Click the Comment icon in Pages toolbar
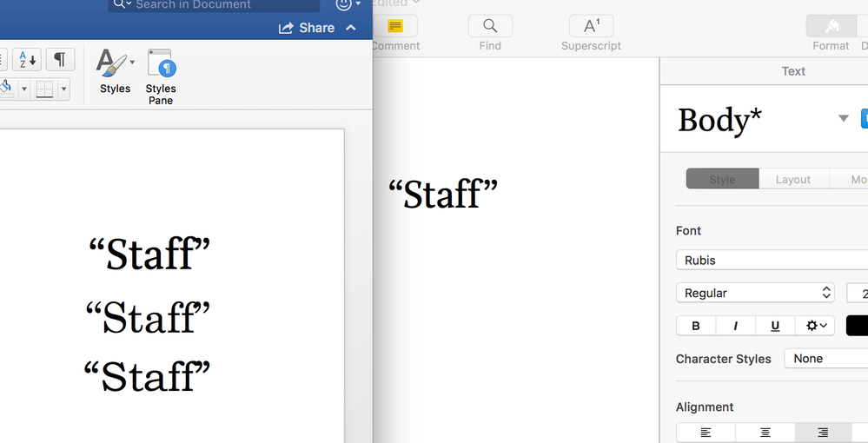This screenshot has height=443, width=868. pyautogui.click(x=395, y=25)
